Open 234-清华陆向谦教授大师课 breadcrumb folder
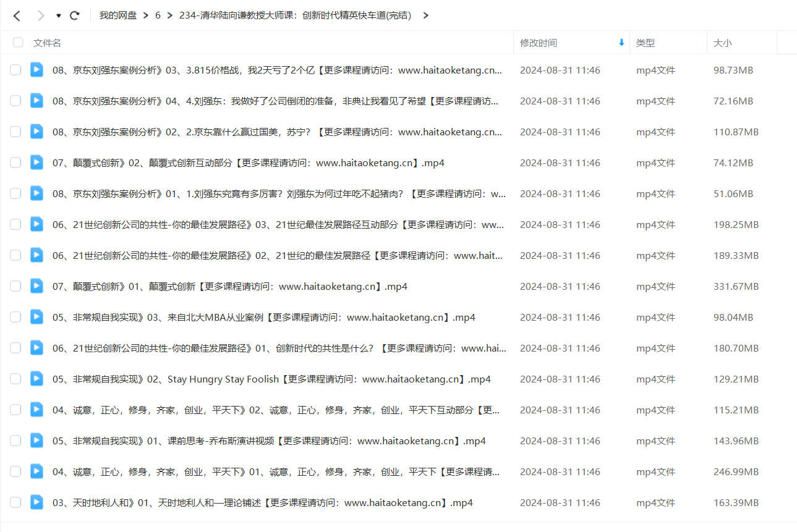Image resolution: width=797 pixels, height=532 pixels. (295, 15)
